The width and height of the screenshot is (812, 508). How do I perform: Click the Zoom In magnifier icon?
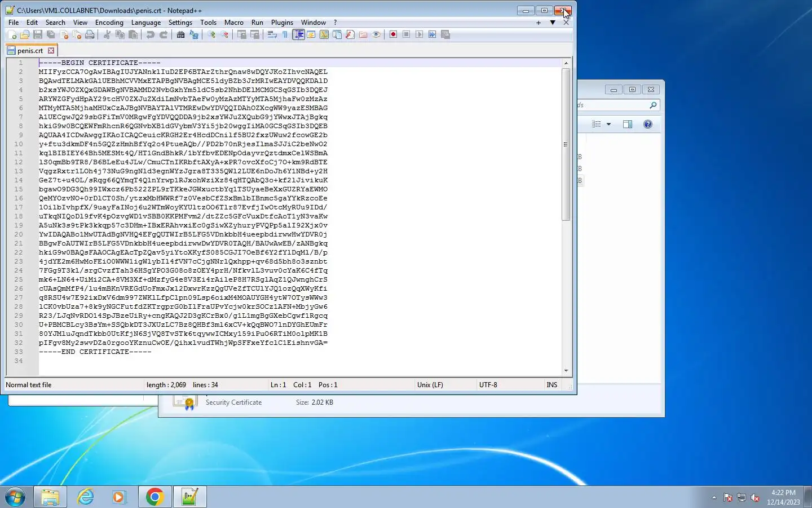point(211,34)
